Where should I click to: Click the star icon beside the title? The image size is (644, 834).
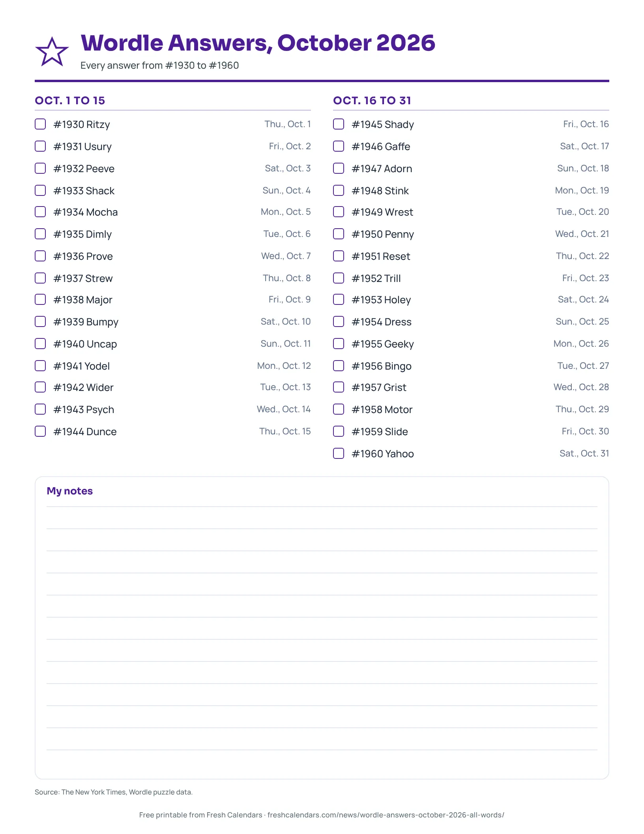[52, 52]
